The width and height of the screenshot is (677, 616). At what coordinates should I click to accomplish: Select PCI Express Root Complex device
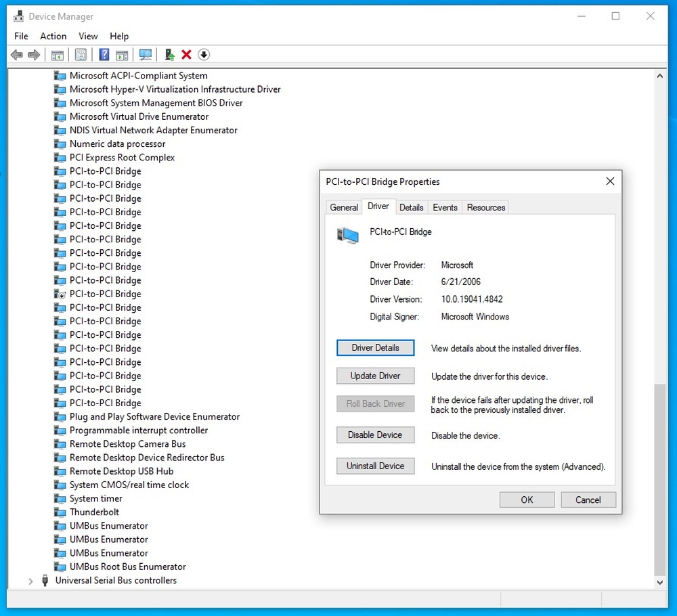point(122,158)
